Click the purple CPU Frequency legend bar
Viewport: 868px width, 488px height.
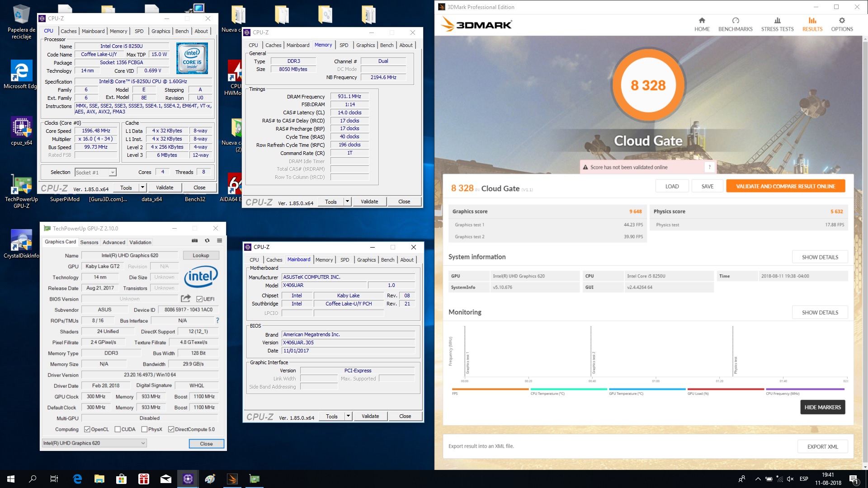[x=805, y=389]
